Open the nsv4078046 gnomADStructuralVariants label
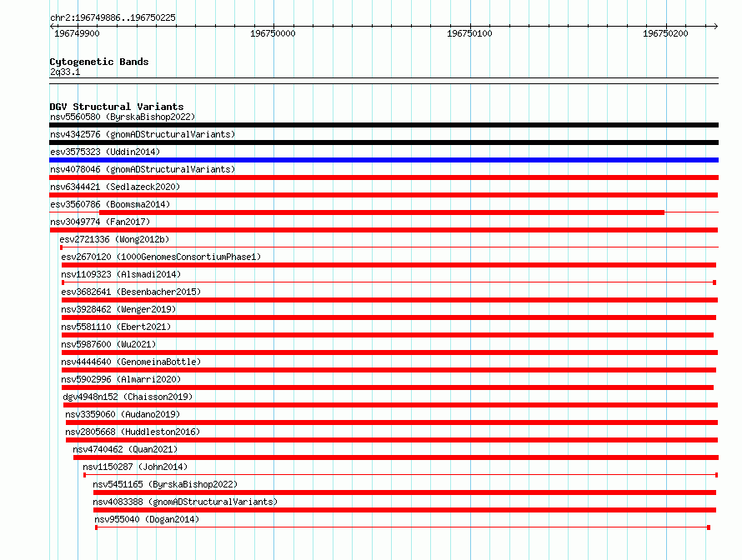The width and height of the screenshot is (742, 560). (x=143, y=169)
